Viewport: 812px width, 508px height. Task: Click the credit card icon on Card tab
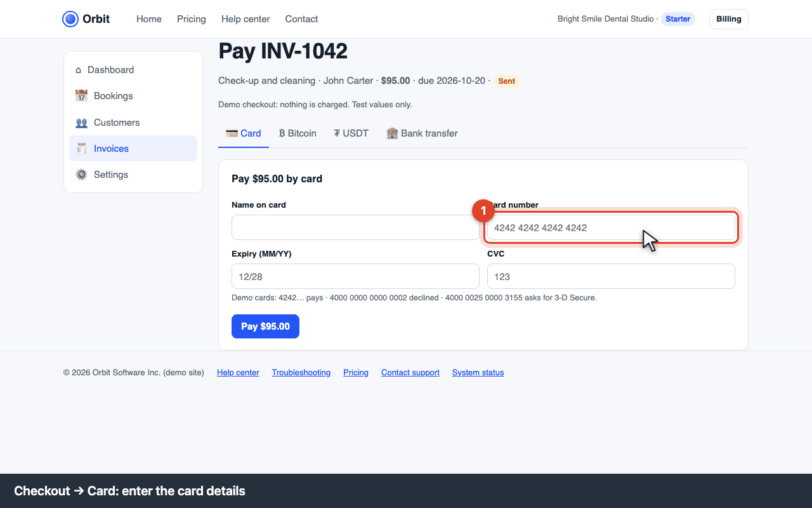[232, 133]
